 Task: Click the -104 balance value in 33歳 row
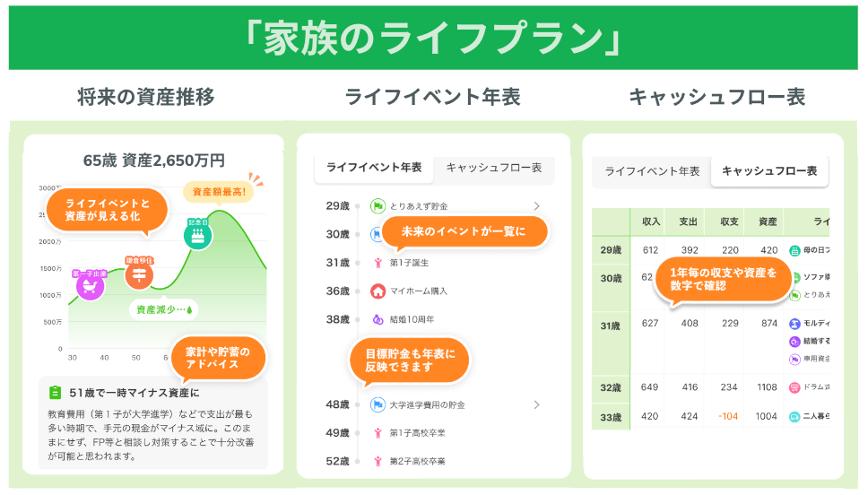tap(728, 416)
